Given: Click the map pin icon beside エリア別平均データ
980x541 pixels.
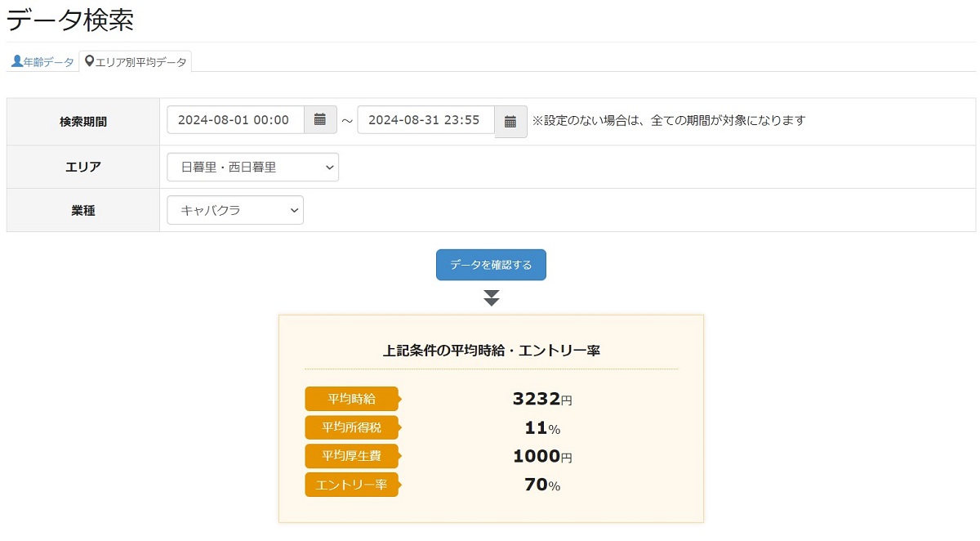Looking at the screenshot, I should coord(89,61).
